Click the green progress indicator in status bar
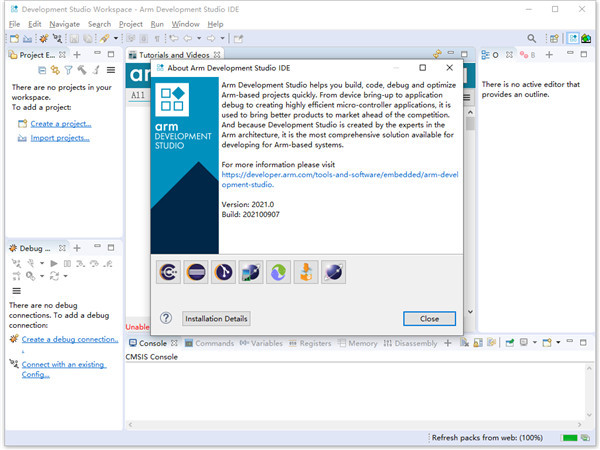 pos(569,437)
